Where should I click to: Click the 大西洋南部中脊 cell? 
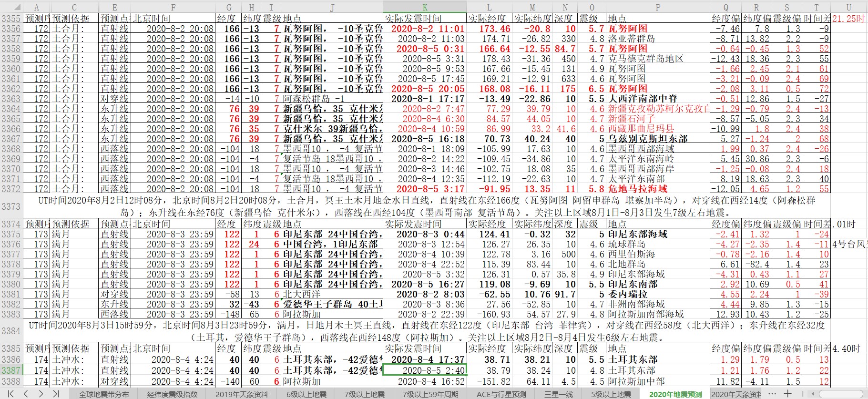coord(658,99)
